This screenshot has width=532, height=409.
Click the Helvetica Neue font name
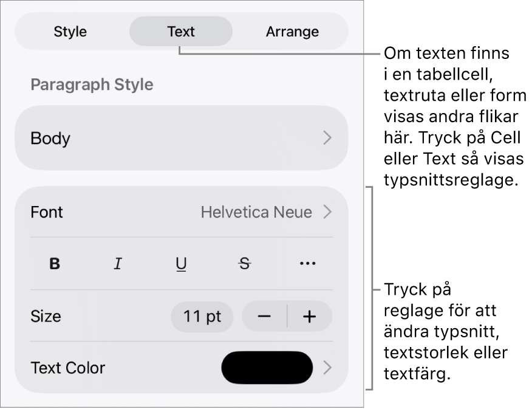pyautogui.click(x=256, y=212)
